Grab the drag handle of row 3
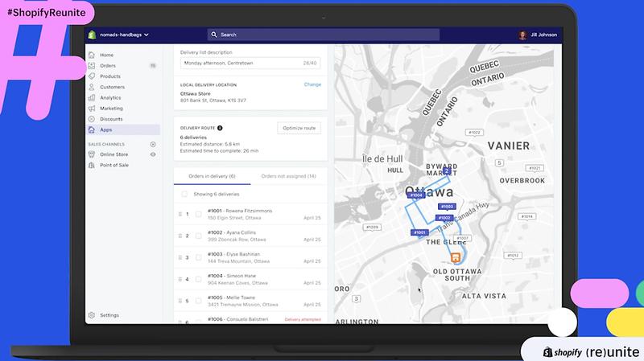This screenshot has width=644, height=361. point(180,257)
